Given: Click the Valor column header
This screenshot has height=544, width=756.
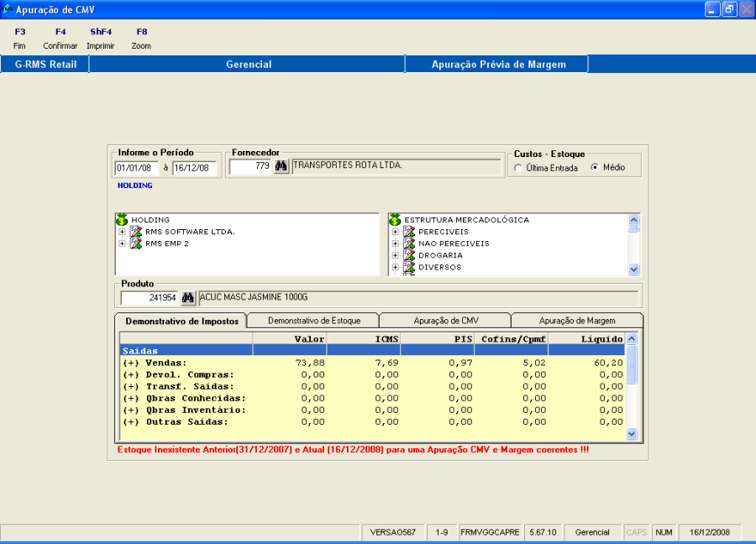Looking at the screenshot, I should pyautogui.click(x=290, y=338).
